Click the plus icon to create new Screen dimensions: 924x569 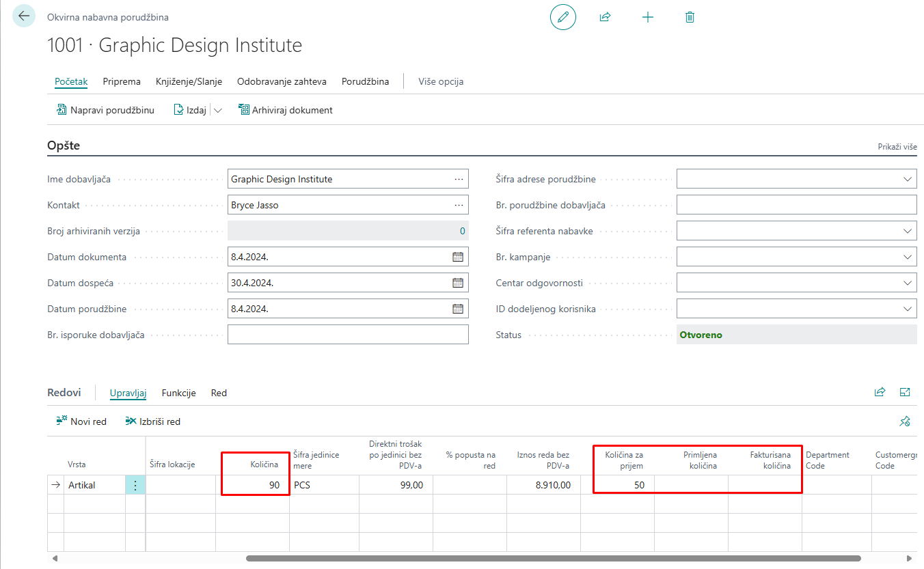(x=648, y=17)
